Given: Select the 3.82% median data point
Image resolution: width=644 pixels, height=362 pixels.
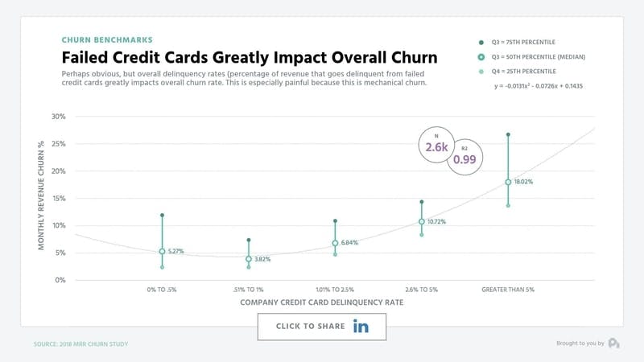Looking at the screenshot, I should 249,259.
